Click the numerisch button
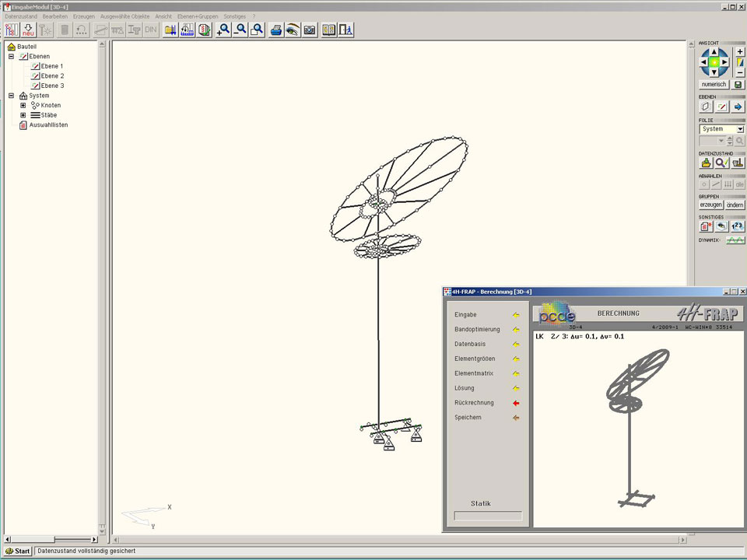747x560 pixels. pyautogui.click(x=714, y=84)
